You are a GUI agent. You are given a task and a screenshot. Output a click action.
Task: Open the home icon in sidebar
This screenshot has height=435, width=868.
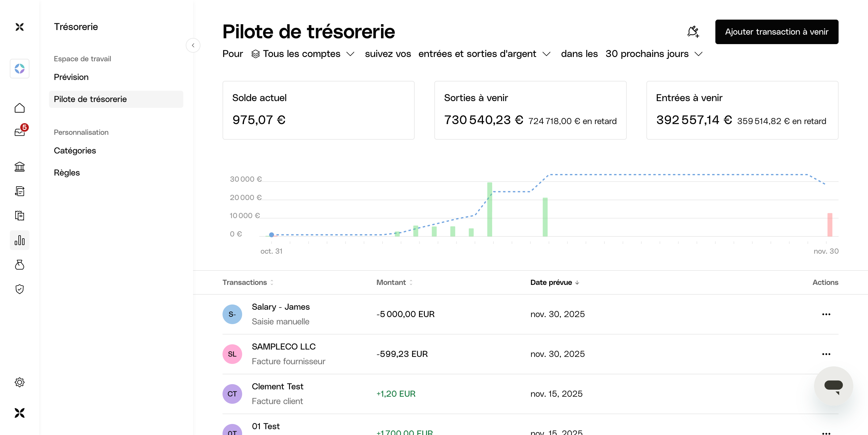click(20, 108)
